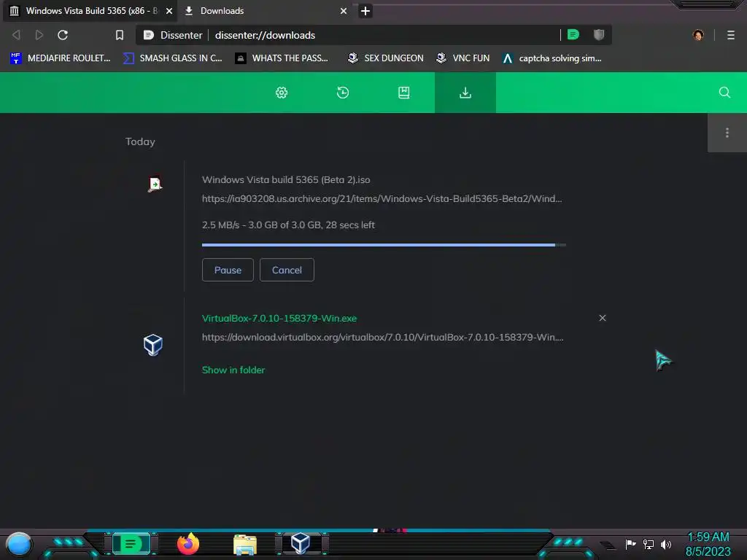Open Dissenter browser from taskbar

click(131, 544)
